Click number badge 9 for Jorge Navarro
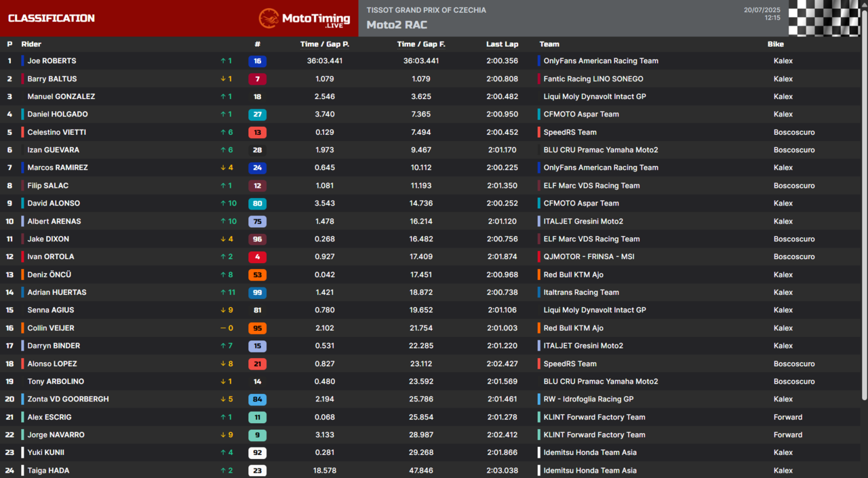The height and width of the screenshot is (478, 868). (x=257, y=435)
